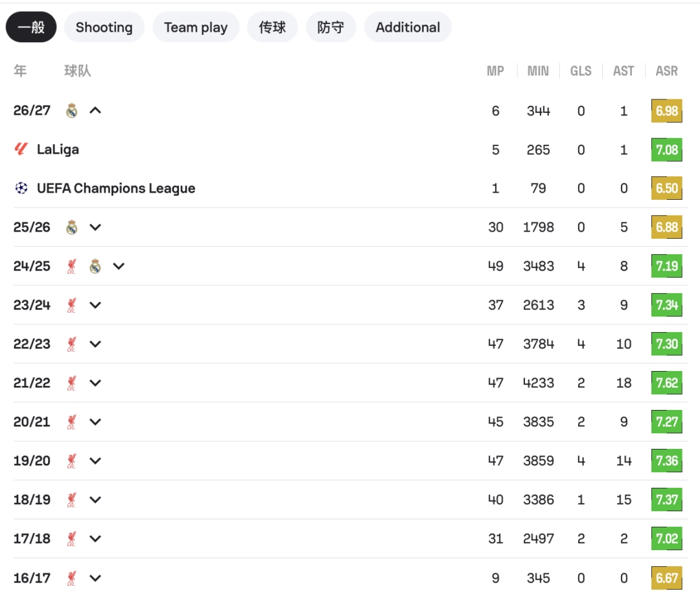Image resolution: width=700 pixels, height=600 pixels.
Task: Expand the 19/20 season details
Action: point(95,461)
